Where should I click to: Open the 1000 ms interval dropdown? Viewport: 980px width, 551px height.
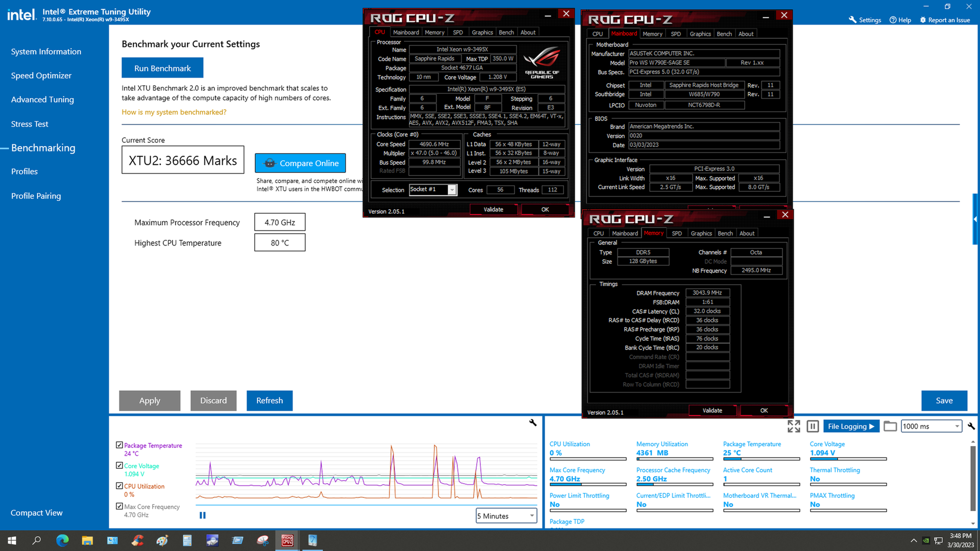[x=932, y=426]
